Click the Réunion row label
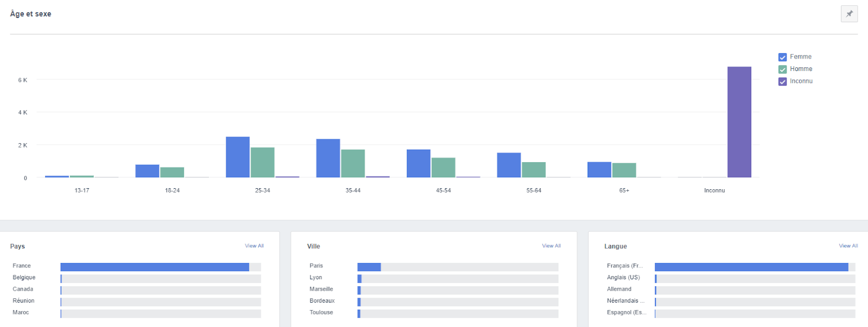The height and width of the screenshot is (327, 868). 23,301
